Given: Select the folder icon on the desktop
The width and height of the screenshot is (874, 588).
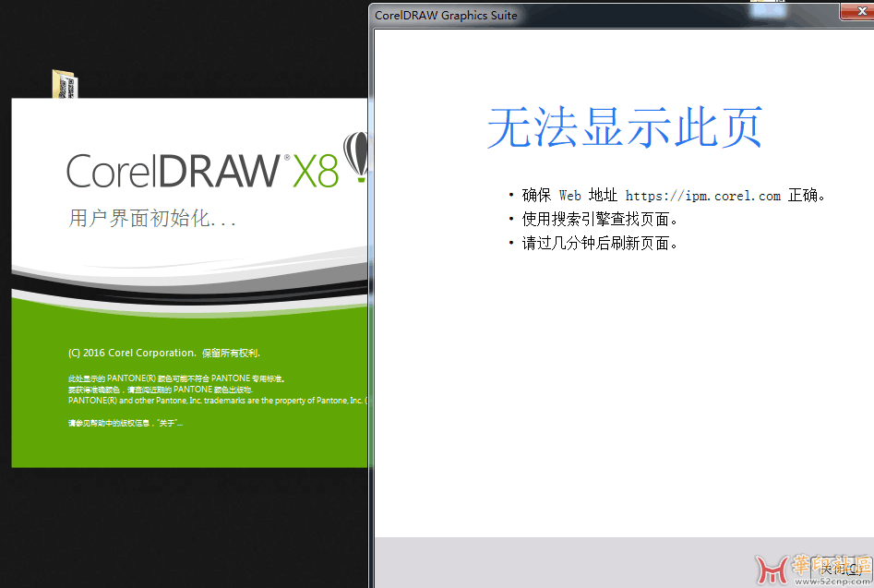Looking at the screenshot, I should 65,84.
